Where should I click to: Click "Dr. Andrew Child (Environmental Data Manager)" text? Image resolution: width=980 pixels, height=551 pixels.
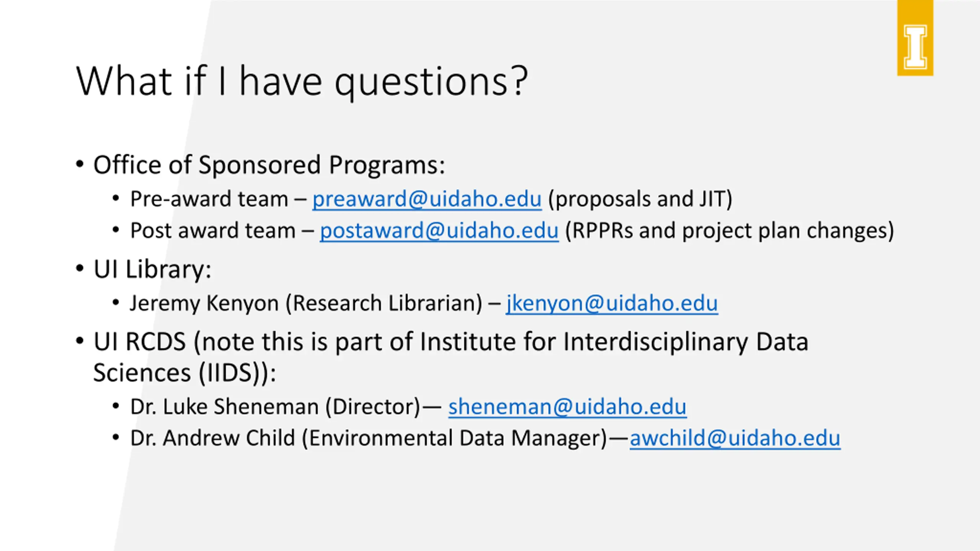coord(369,438)
